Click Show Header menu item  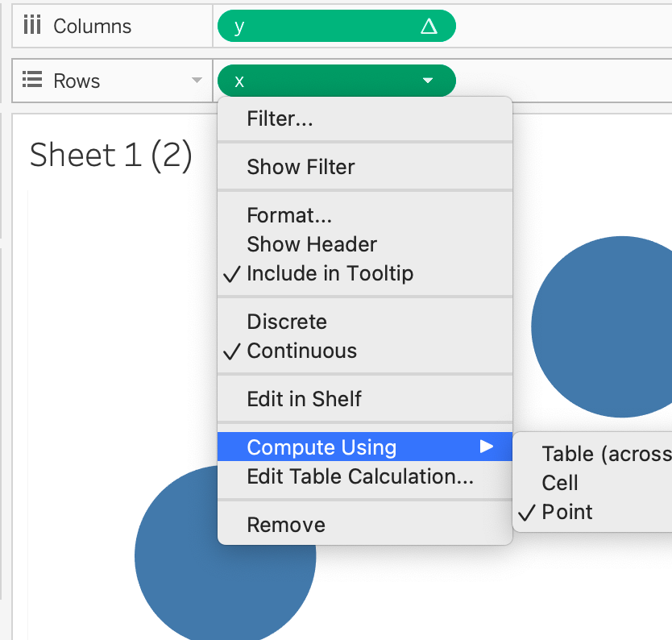(312, 244)
